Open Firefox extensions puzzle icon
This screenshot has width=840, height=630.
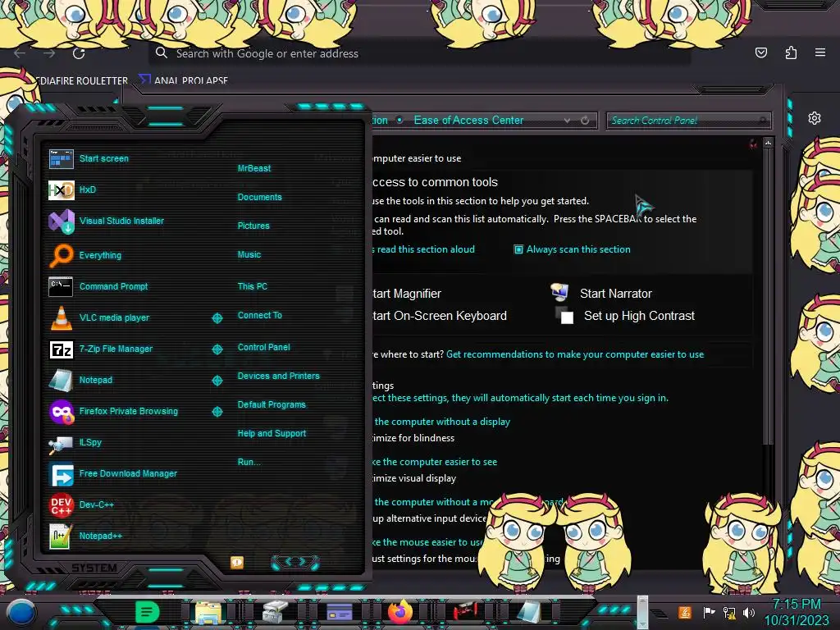coord(791,52)
